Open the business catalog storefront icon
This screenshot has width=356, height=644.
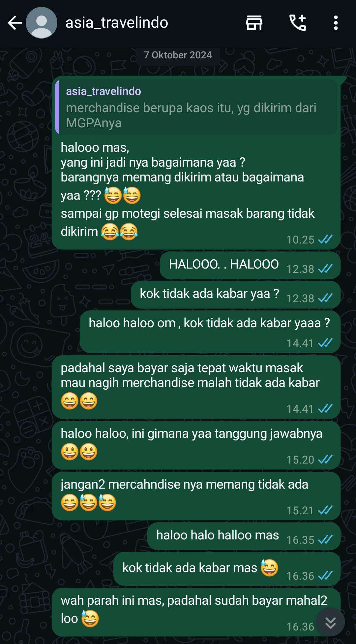pos(254,23)
